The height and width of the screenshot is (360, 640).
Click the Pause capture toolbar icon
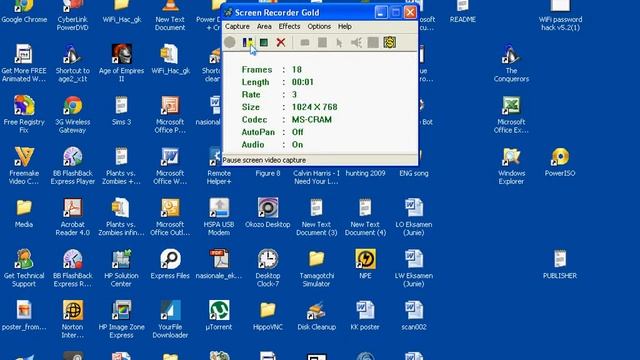click(247, 42)
